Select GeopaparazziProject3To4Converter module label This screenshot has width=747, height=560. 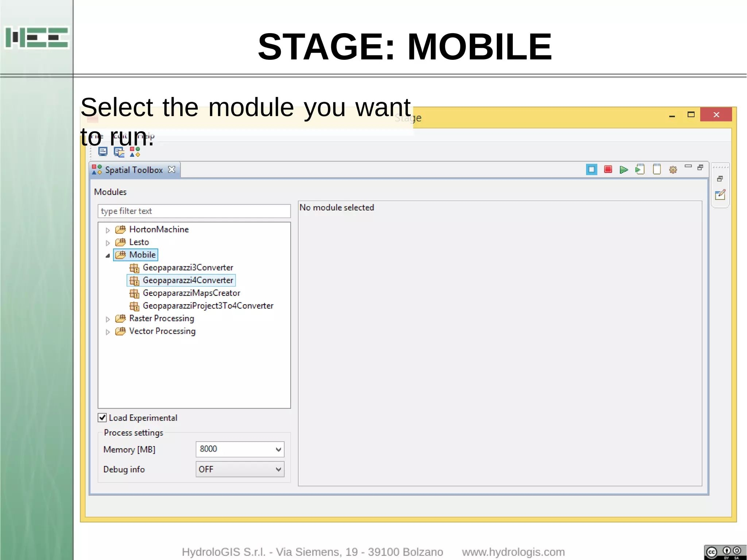pos(208,306)
